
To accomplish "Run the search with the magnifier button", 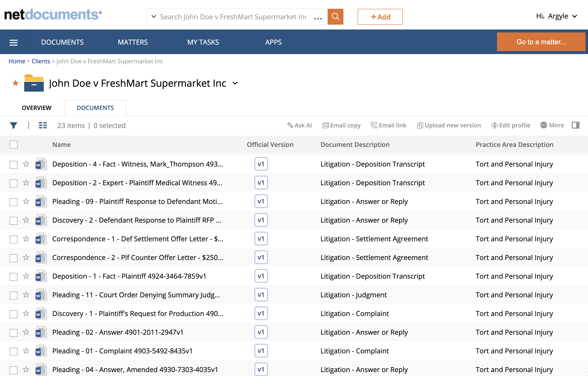I will point(335,17).
